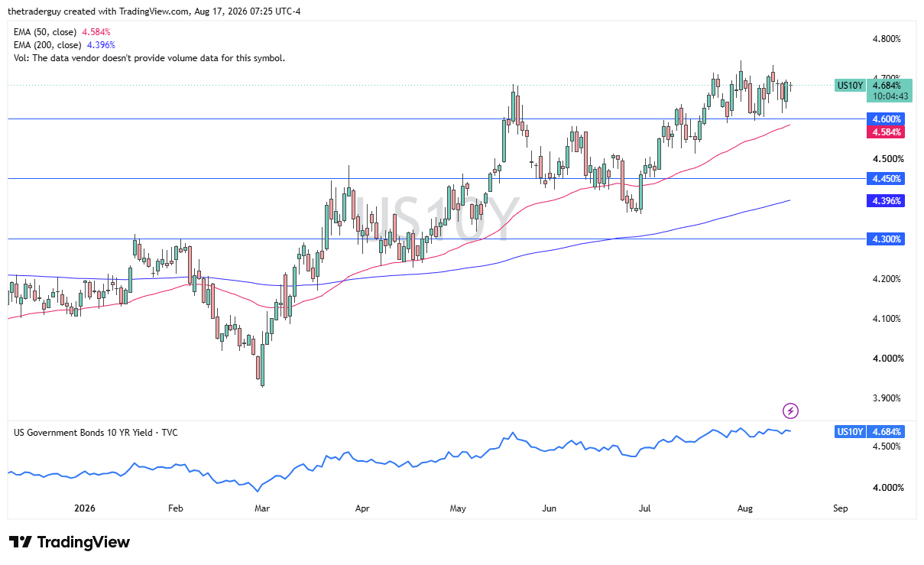This screenshot has width=924, height=565.
Task: Click the Aug label on time axis
Action: tap(747, 508)
